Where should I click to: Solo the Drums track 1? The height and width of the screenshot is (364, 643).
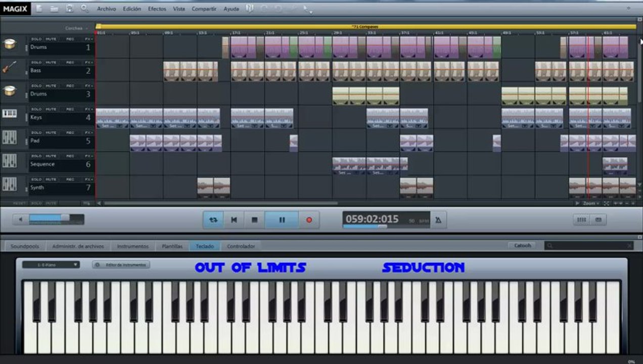36,39
